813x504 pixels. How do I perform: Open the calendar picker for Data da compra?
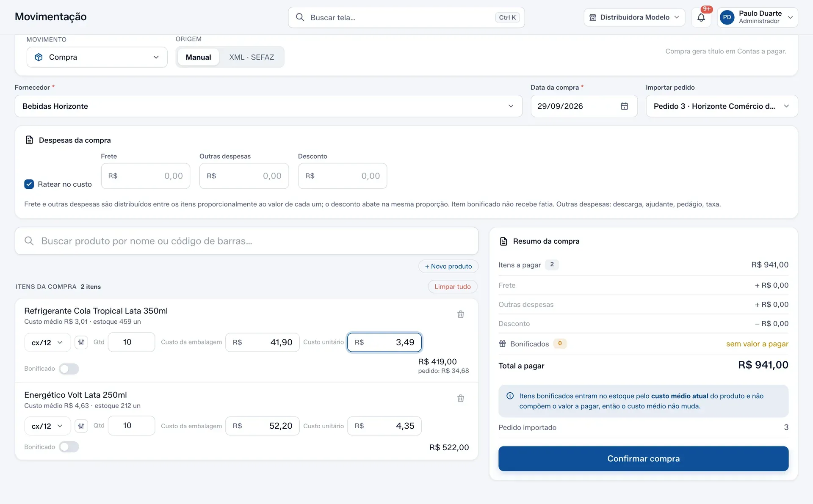tap(624, 106)
